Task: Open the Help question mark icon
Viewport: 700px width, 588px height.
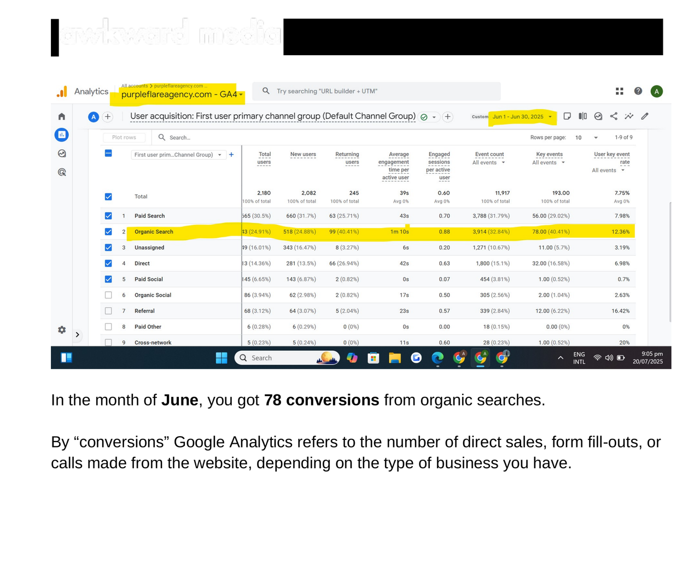Action: pyautogui.click(x=638, y=91)
